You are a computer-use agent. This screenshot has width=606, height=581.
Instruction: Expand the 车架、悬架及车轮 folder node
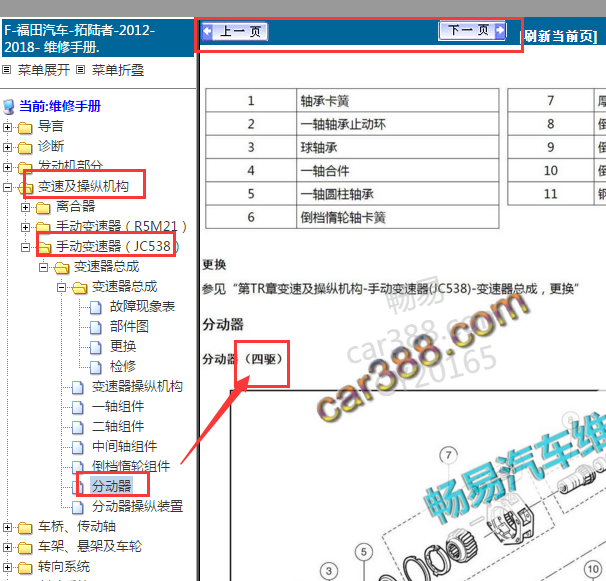(x=7, y=547)
